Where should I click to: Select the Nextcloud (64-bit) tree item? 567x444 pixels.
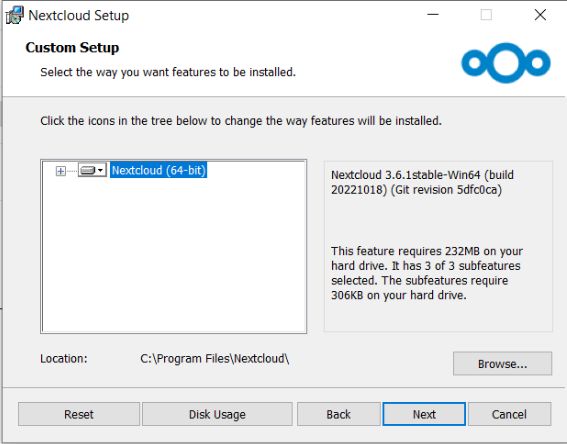click(x=159, y=170)
